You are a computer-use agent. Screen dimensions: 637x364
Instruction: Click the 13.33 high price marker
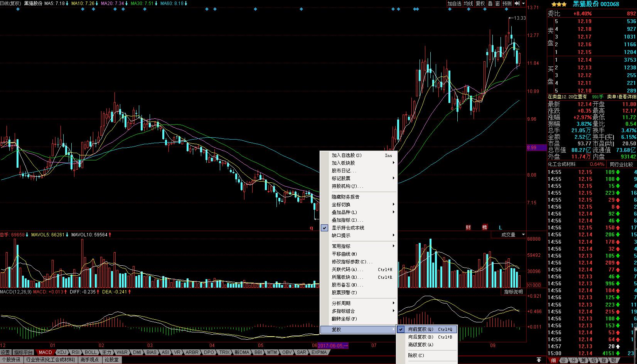tap(517, 18)
